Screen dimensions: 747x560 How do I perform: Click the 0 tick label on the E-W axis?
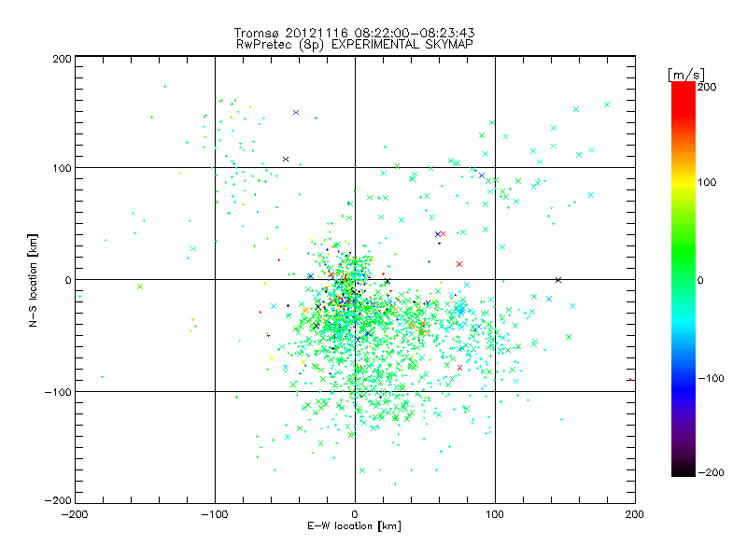click(x=355, y=514)
